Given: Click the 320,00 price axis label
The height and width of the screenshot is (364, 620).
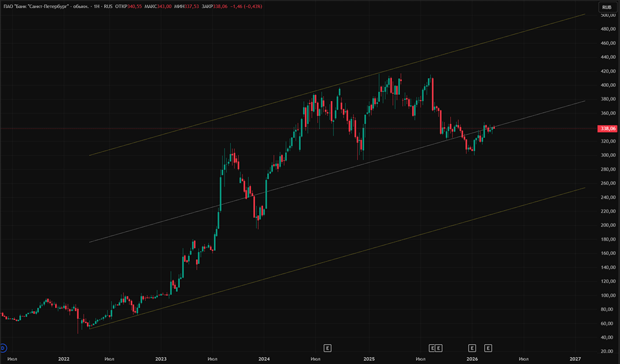Looking at the screenshot, I should [x=608, y=141].
